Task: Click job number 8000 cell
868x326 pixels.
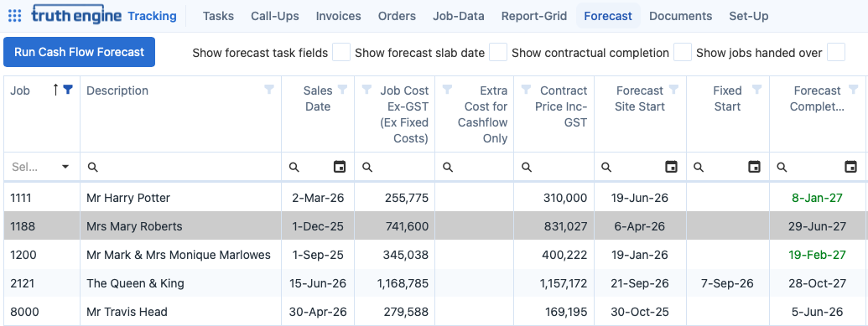Action: coord(42,312)
